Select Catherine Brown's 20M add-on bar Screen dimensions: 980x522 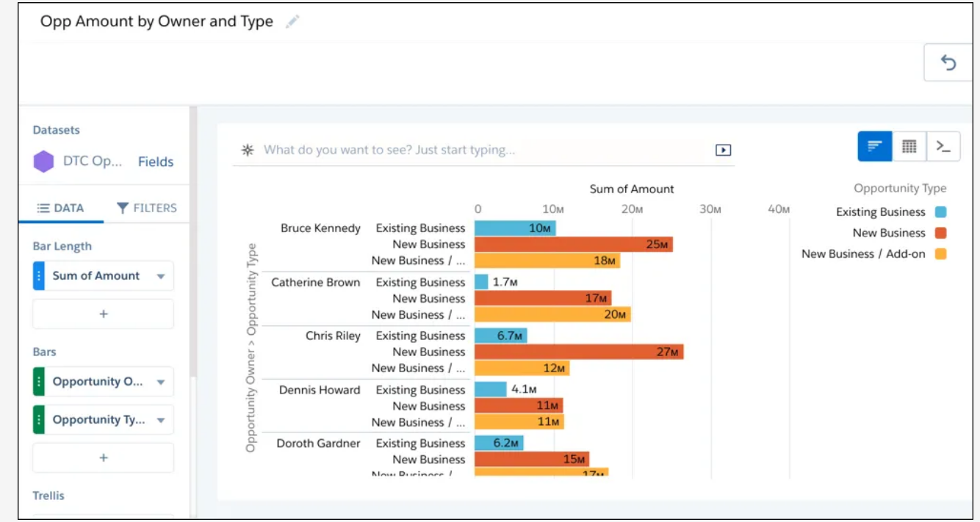click(552, 314)
